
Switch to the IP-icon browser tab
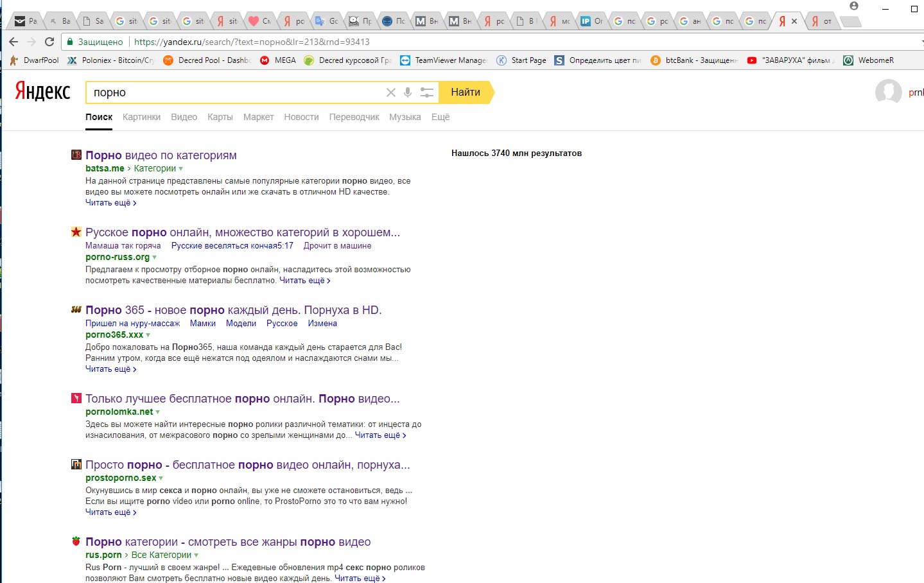(x=591, y=21)
